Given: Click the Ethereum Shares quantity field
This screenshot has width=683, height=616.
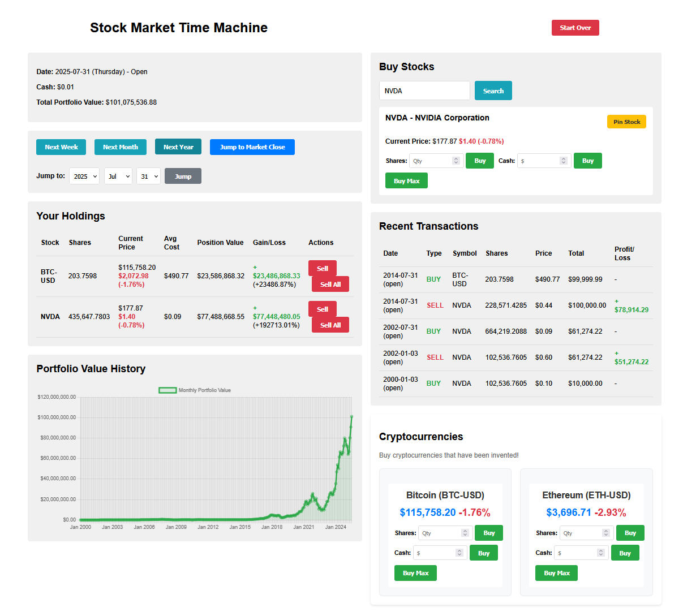Looking at the screenshot, I should 582,533.
